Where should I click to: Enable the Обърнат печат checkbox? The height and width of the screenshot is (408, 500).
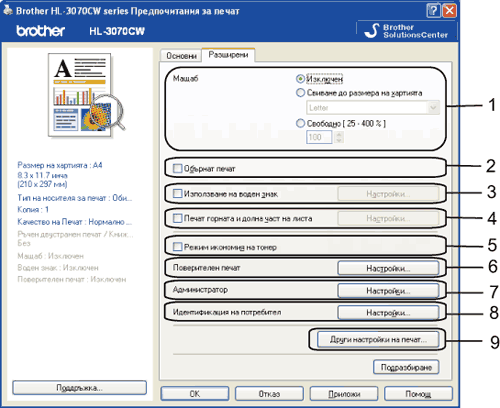(x=177, y=168)
